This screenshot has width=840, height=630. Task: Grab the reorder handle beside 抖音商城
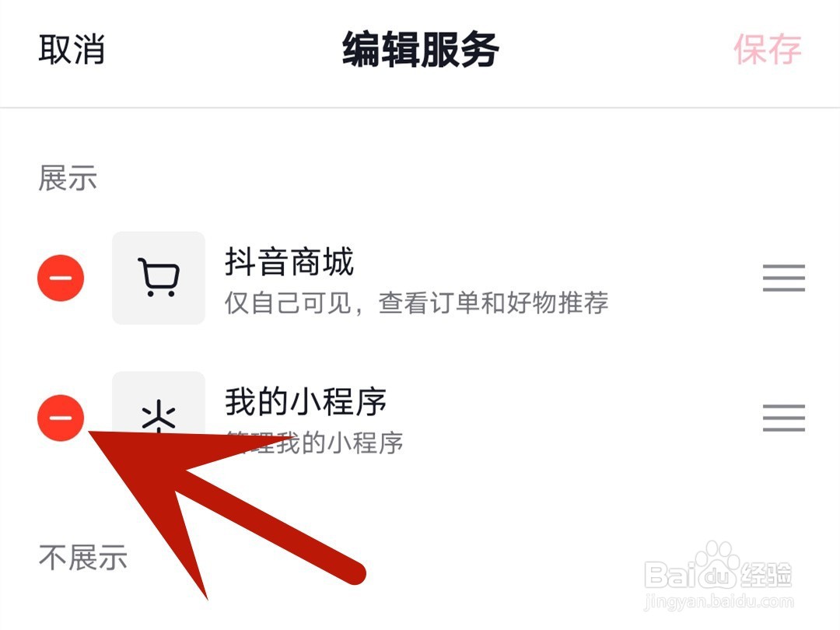[784, 278]
